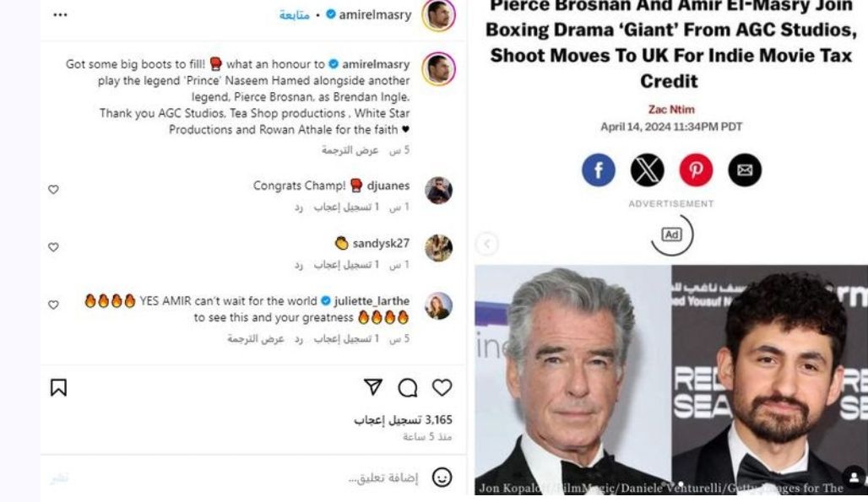Like juliette_larthe's comment with heart
The width and height of the screenshot is (868, 502).
(53, 305)
